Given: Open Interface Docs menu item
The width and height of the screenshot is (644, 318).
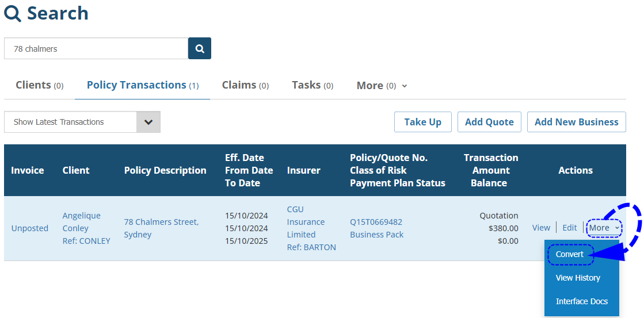Looking at the screenshot, I should (581, 301).
